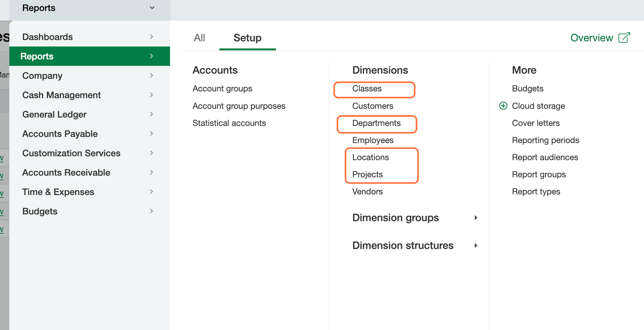
Task: Expand the Customization Services chevron
Action: [151, 153]
